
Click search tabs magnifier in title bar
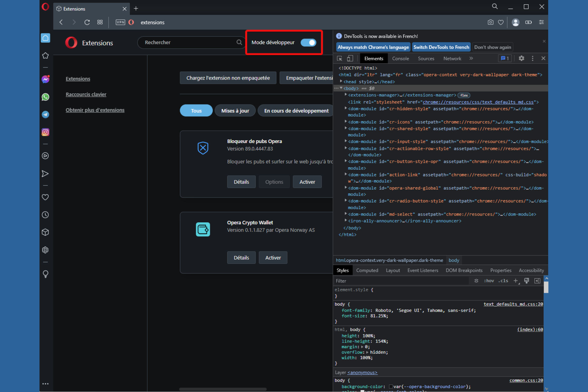point(495,6)
